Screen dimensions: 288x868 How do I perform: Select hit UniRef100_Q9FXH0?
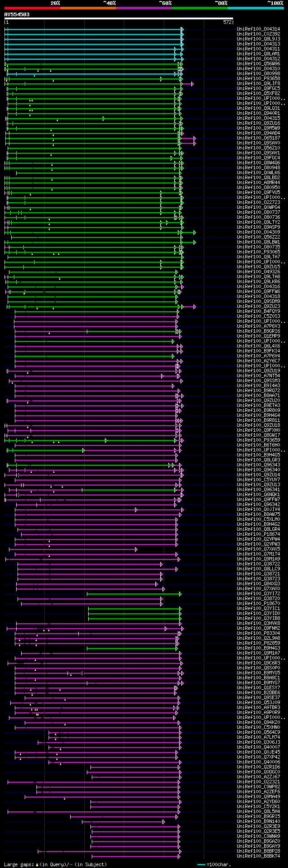click(x=258, y=430)
